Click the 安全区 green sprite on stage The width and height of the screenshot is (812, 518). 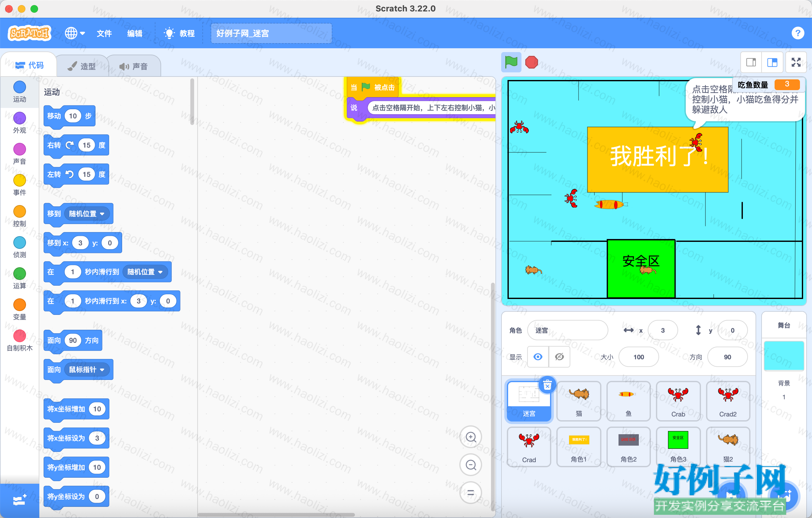click(x=641, y=269)
